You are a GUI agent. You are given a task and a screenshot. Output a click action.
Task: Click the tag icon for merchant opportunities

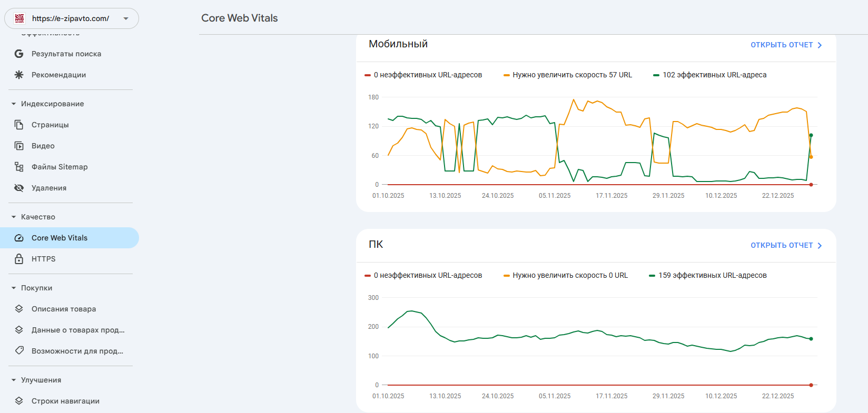19,350
